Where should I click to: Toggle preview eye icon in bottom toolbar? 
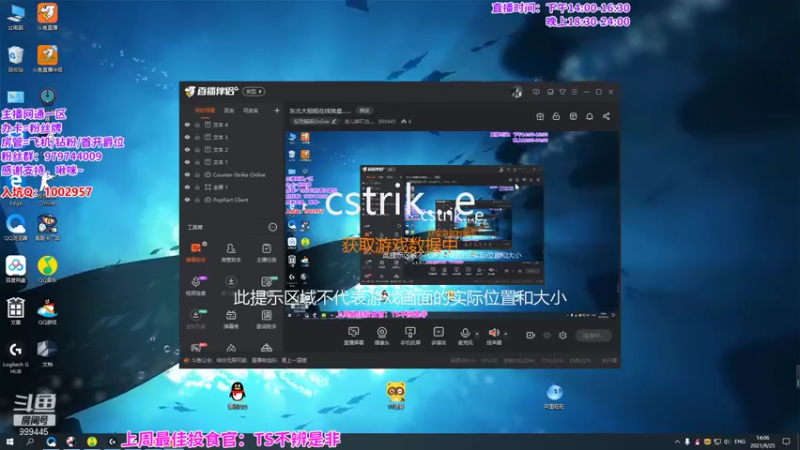tap(547, 335)
